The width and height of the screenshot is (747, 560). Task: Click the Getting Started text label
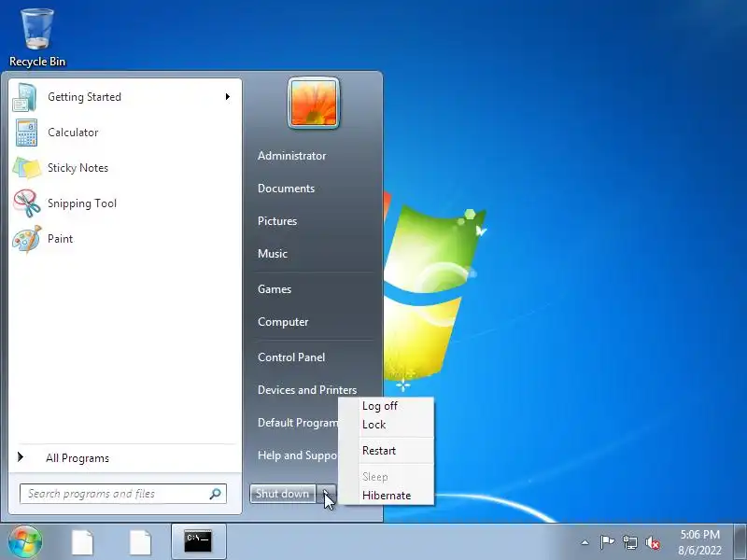tap(84, 97)
